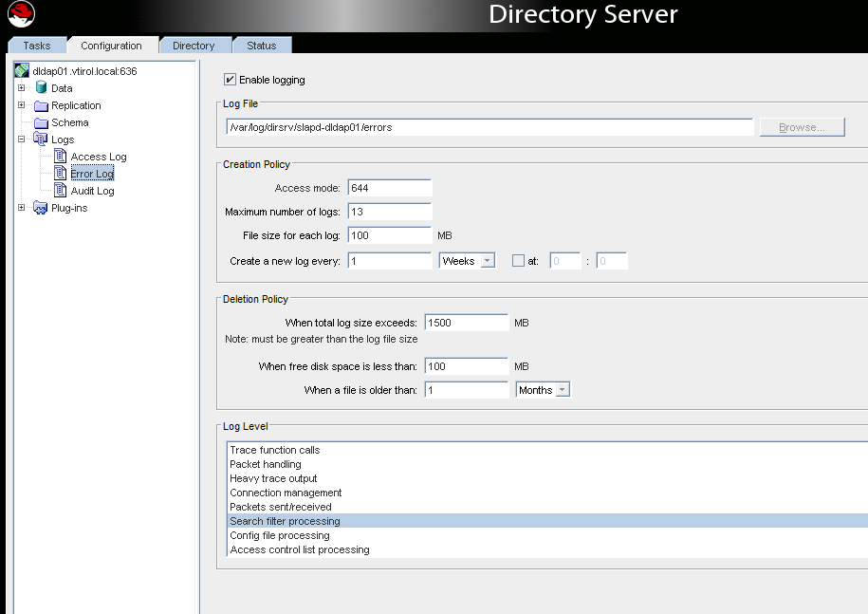Collapse the Logs tree node
This screenshot has height=614, width=868.
(21, 139)
